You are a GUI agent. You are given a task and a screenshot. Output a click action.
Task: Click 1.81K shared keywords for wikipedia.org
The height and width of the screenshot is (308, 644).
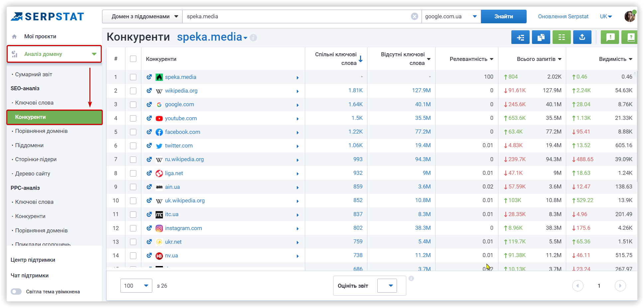355,91
